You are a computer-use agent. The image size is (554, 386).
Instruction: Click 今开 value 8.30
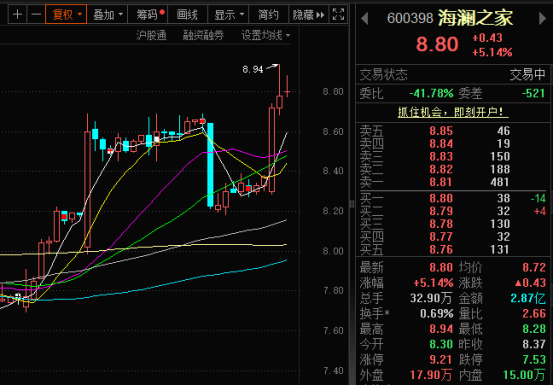[441, 344]
